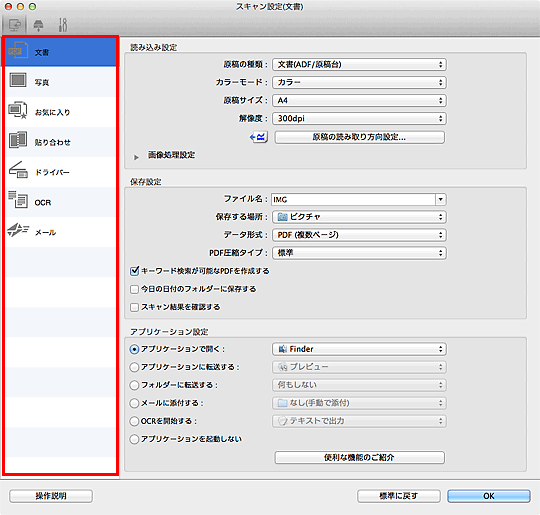Click 便利な機能のご紹介 button

click(360, 457)
